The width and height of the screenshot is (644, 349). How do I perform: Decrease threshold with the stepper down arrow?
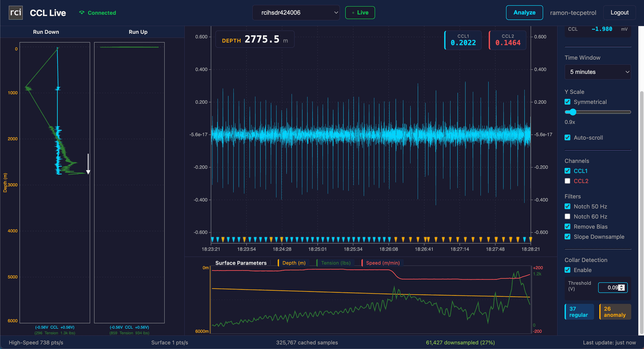[x=622, y=289]
